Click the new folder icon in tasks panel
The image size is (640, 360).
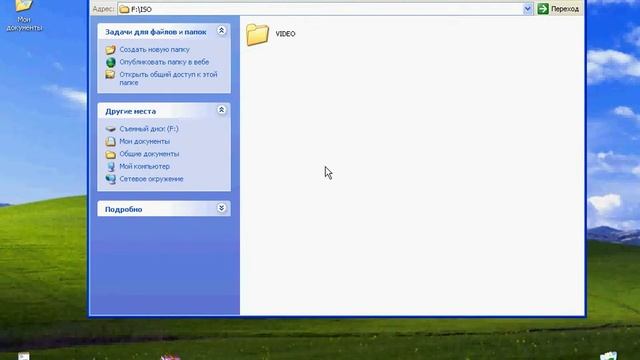[110, 50]
